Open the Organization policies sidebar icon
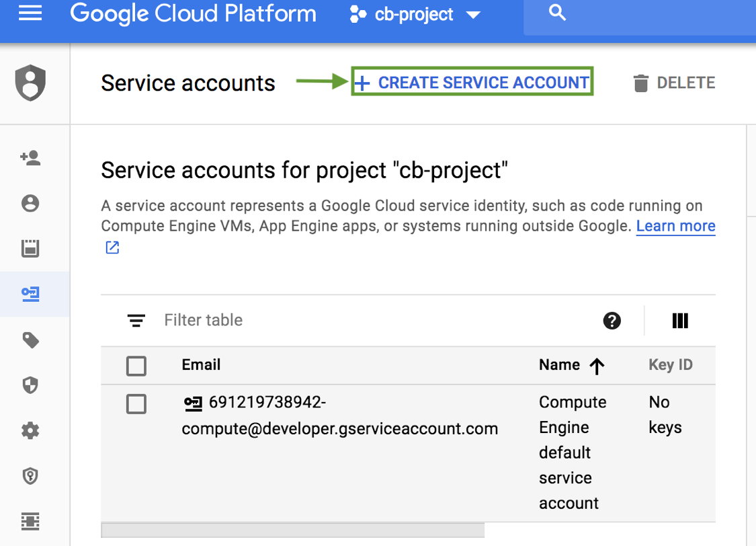This screenshot has height=546, width=756. pyautogui.click(x=30, y=248)
